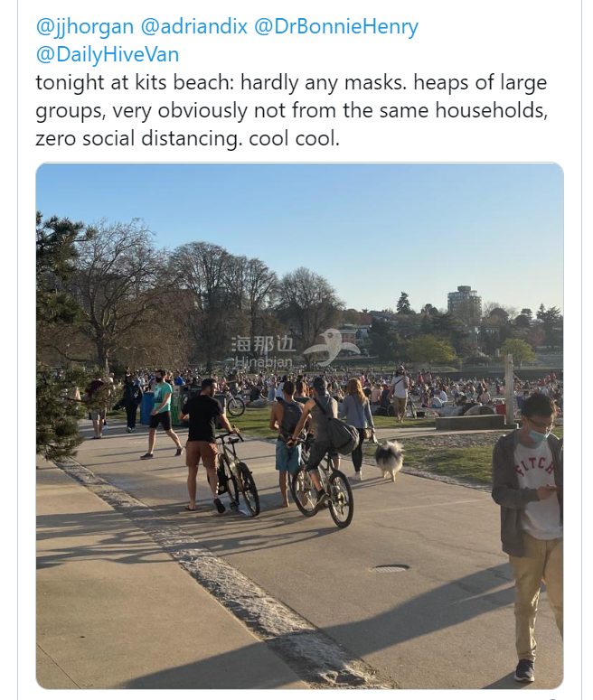Click the 'zero social distancing. cool cool.' line

pos(188,138)
